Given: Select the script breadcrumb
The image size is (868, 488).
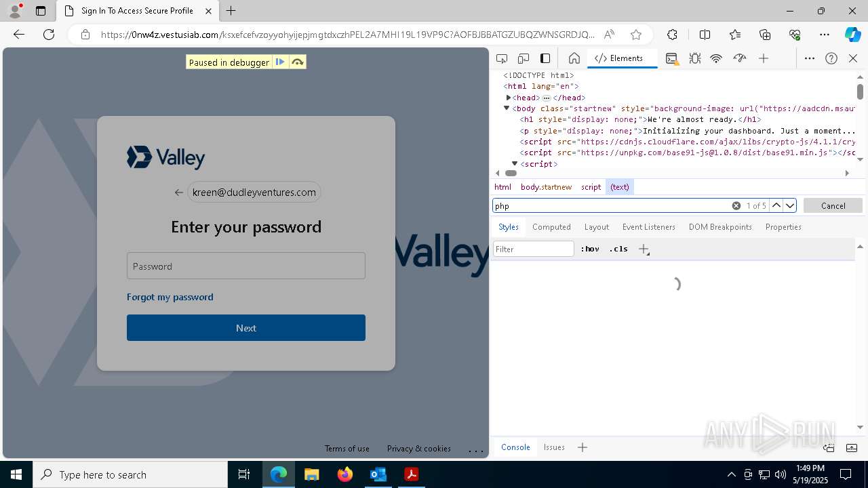Looking at the screenshot, I should pyautogui.click(x=591, y=187).
